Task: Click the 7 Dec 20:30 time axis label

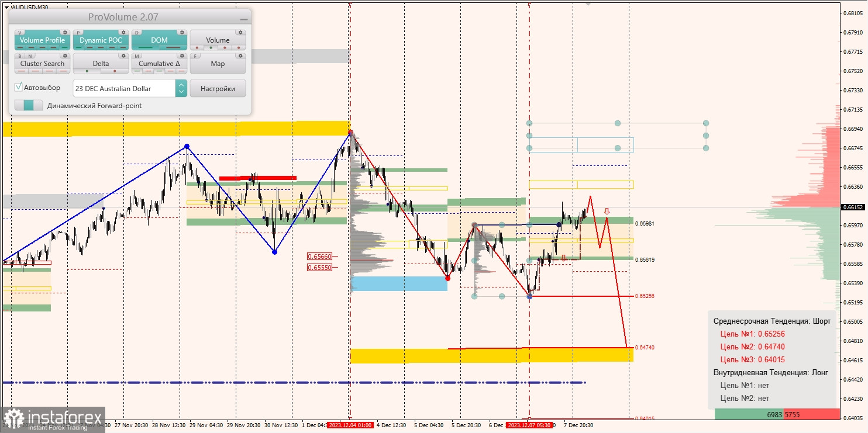Action: (x=578, y=425)
